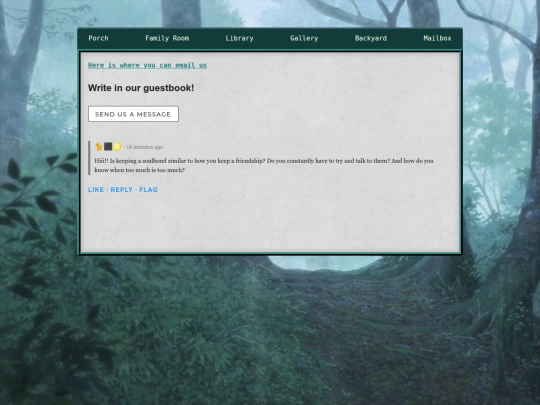The image size is (540, 405).
Task: Reply to the soulbond comment
Action: point(122,190)
